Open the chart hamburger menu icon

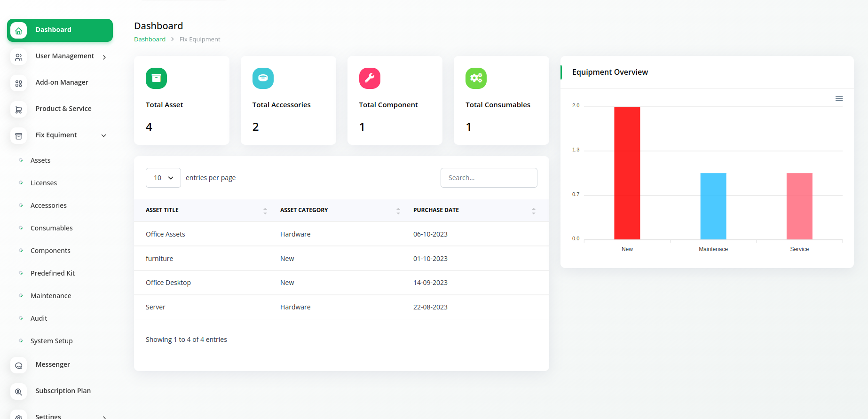839,99
